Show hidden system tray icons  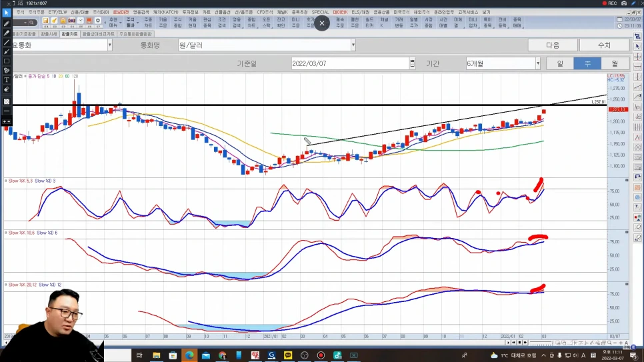(x=544, y=355)
